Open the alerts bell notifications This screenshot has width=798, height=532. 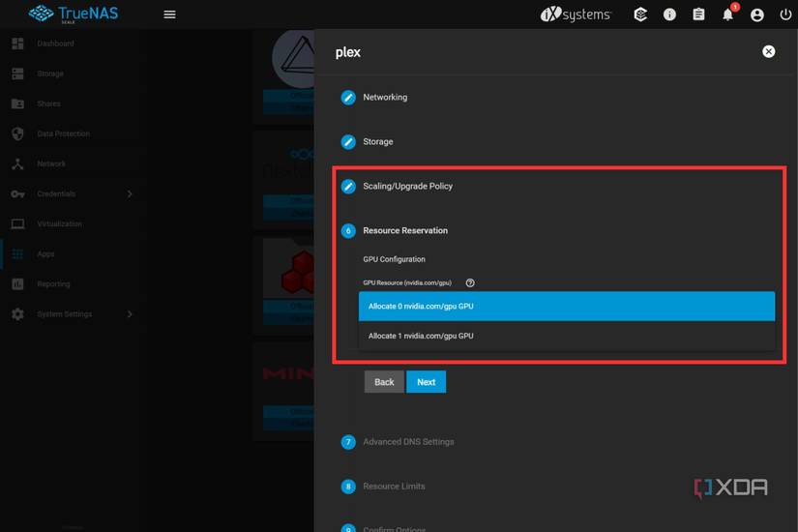click(x=727, y=15)
